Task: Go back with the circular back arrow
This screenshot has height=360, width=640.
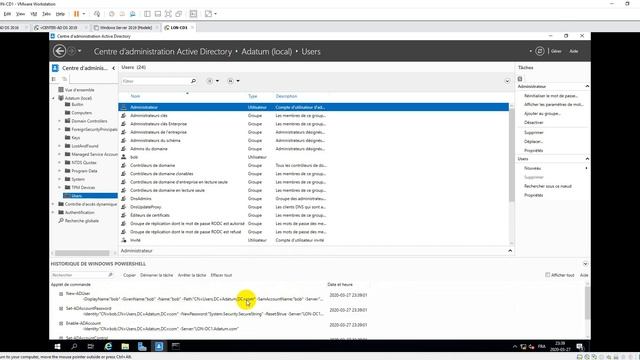Action: (x=60, y=51)
